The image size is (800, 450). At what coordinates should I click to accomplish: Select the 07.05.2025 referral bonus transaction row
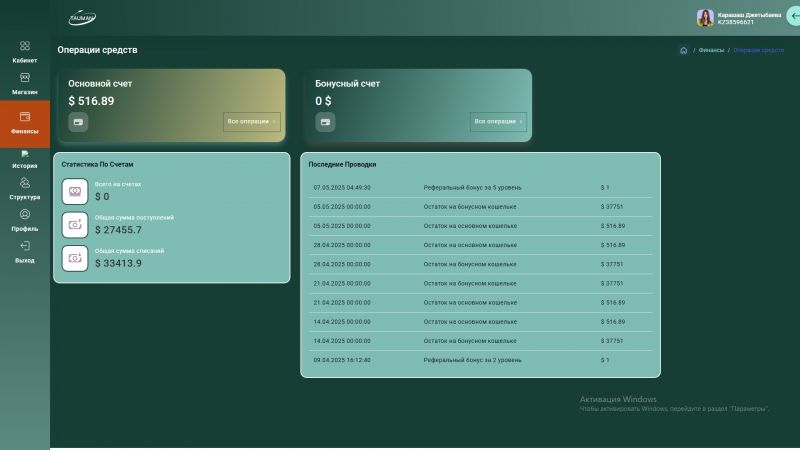pyautogui.click(x=480, y=187)
